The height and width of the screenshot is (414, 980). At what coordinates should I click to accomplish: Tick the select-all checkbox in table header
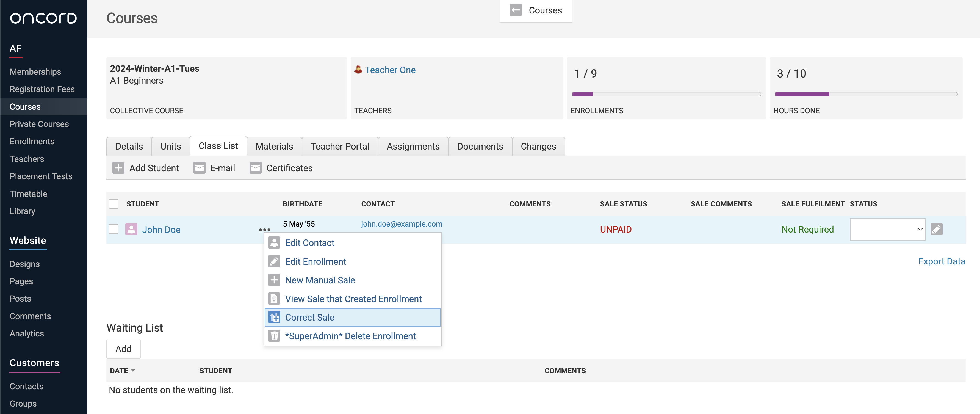(x=114, y=204)
